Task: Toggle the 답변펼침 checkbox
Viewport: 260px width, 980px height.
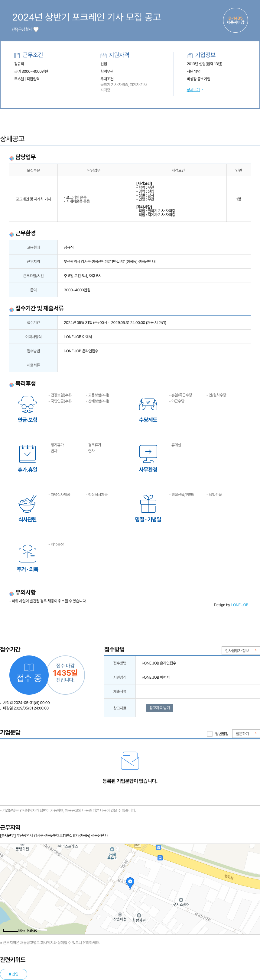Action: 210,734
